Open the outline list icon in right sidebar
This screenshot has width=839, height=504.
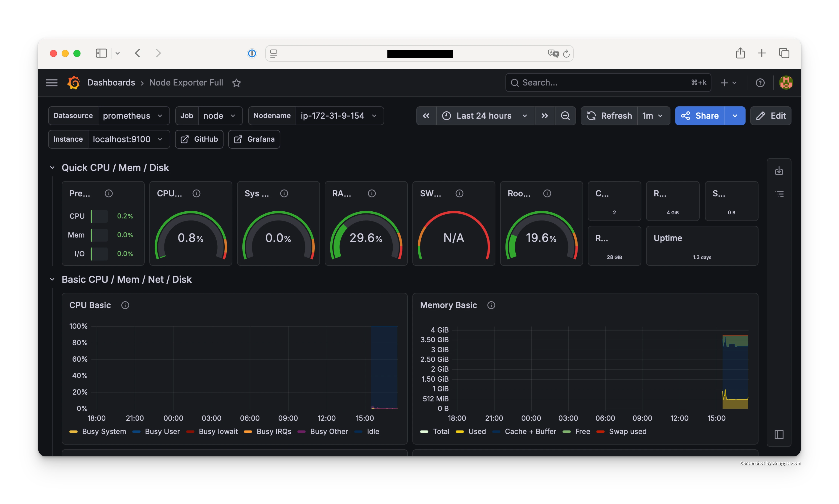(x=779, y=194)
